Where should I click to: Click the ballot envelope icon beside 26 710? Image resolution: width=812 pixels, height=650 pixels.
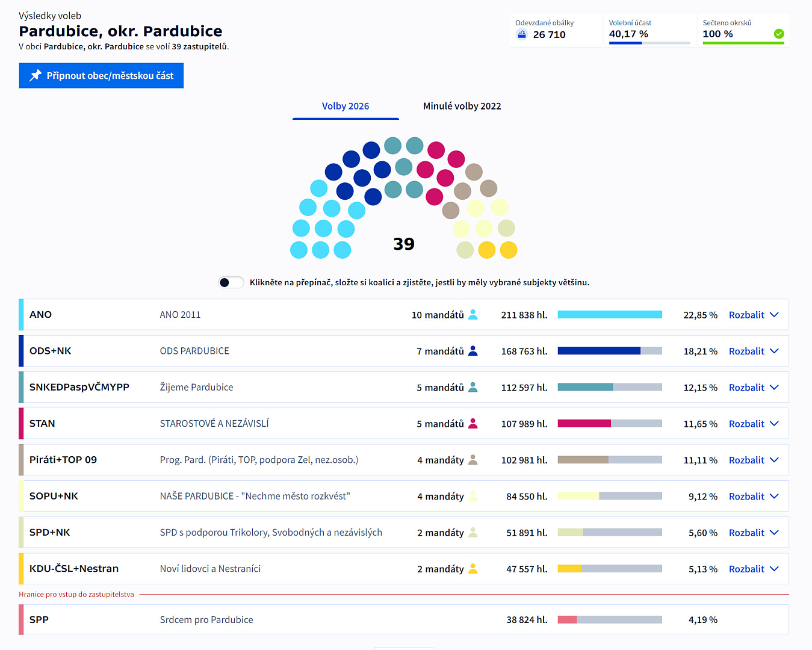point(522,34)
